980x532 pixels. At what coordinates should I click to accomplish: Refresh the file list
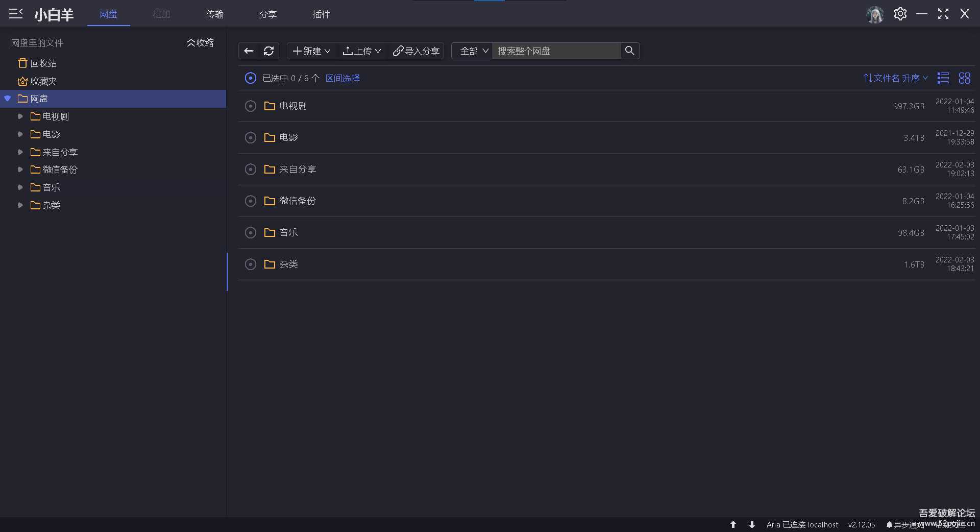269,51
